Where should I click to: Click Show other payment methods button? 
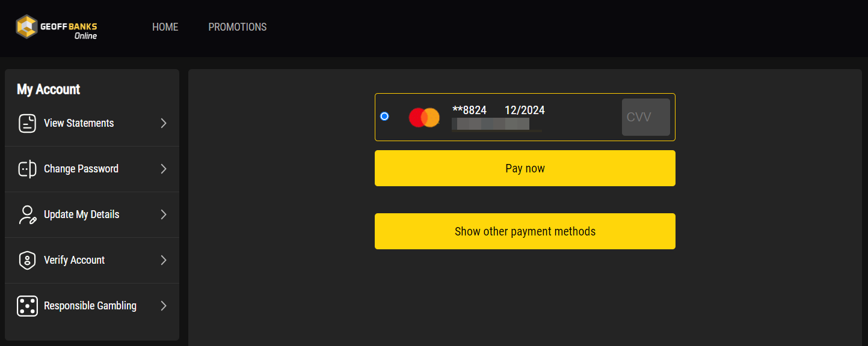tap(525, 231)
